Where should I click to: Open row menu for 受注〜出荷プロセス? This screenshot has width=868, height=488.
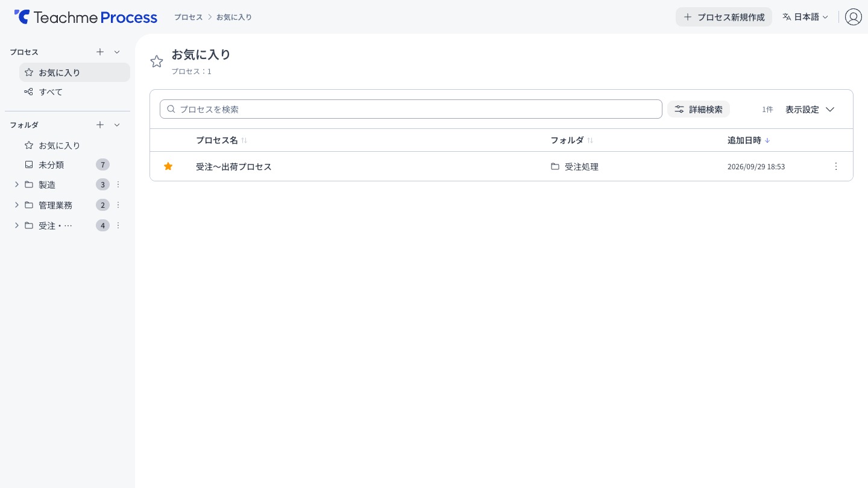(x=835, y=166)
